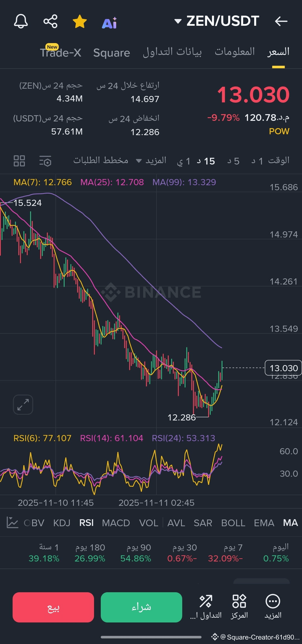
Task: Tap the RSI(6): 77.107 label
Action: (43, 438)
